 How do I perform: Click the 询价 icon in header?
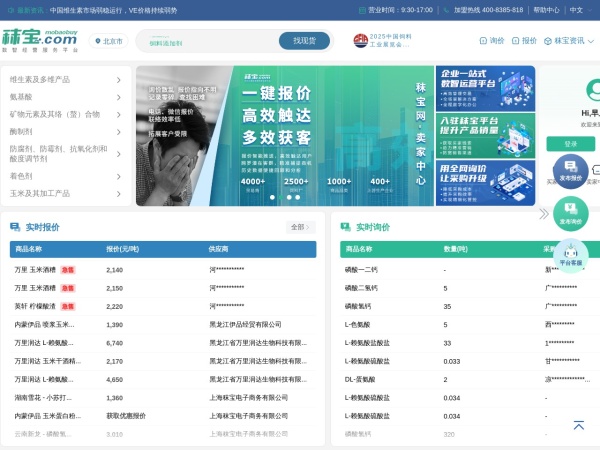point(483,41)
